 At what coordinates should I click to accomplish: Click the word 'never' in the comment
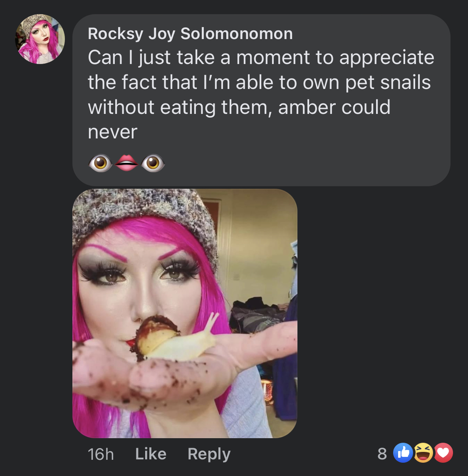point(113,132)
